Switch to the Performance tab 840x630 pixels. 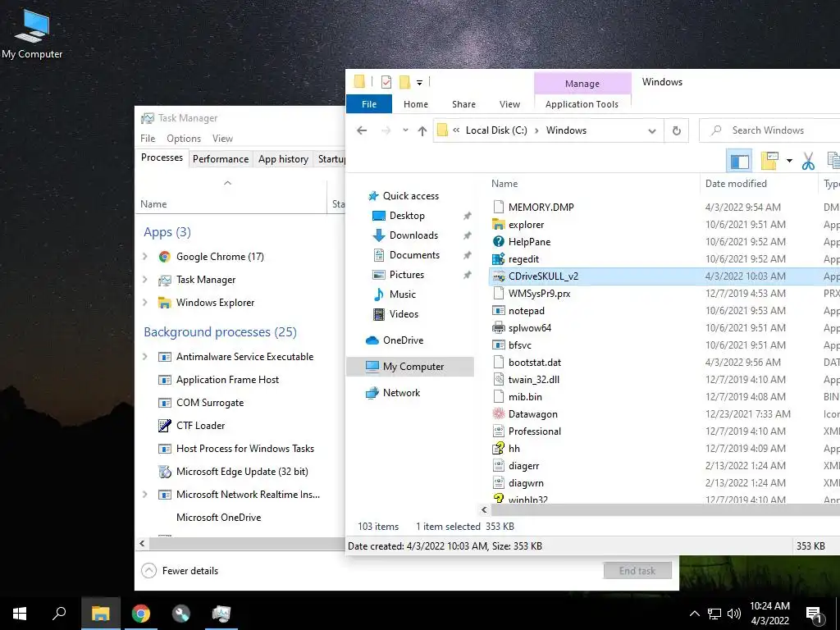point(221,159)
